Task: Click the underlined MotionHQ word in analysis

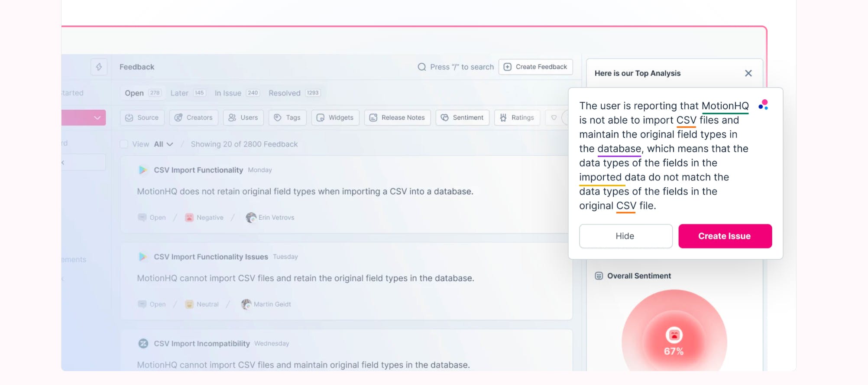Action: coord(725,106)
